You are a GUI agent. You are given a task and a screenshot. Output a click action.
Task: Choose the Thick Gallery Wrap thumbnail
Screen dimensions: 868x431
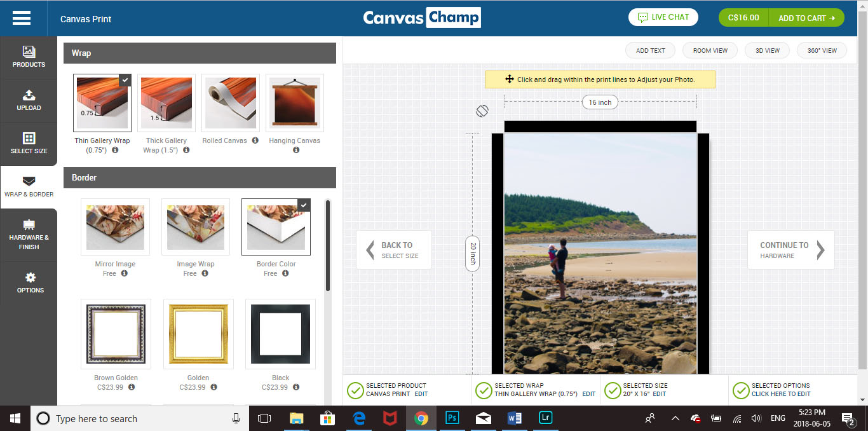click(166, 103)
